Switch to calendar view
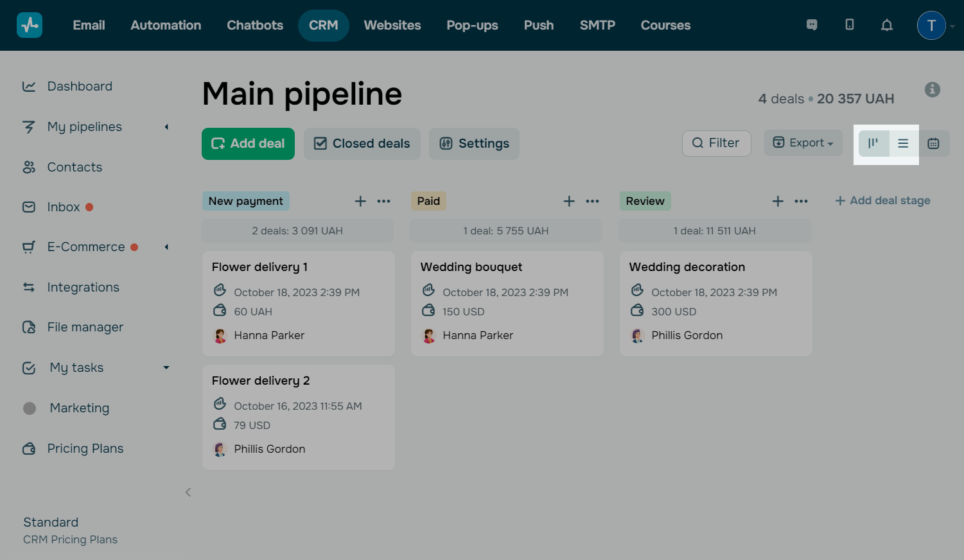Viewport: 964px width, 560px height. click(933, 143)
